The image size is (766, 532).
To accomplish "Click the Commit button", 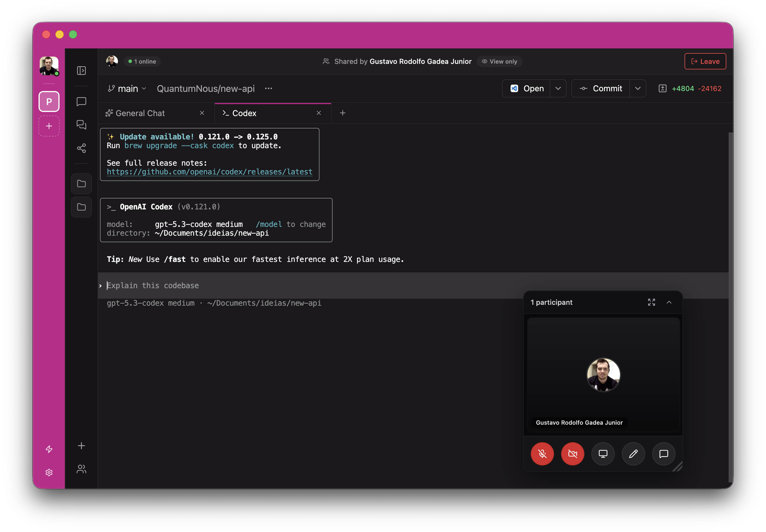I will click(x=601, y=88).
